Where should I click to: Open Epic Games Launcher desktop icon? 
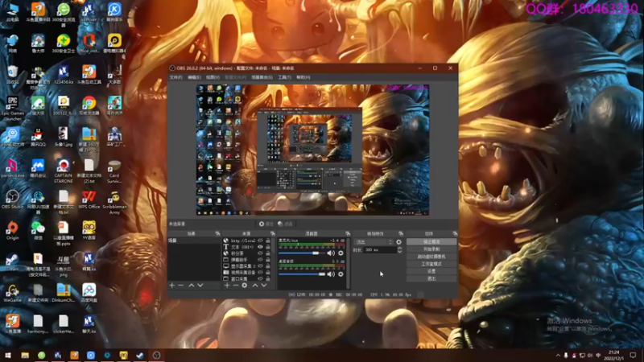click(x=12, y=109)
